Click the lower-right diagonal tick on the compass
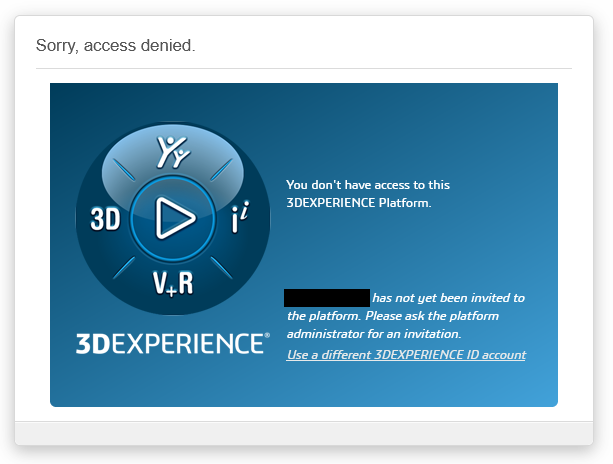 tap(220, 266)
